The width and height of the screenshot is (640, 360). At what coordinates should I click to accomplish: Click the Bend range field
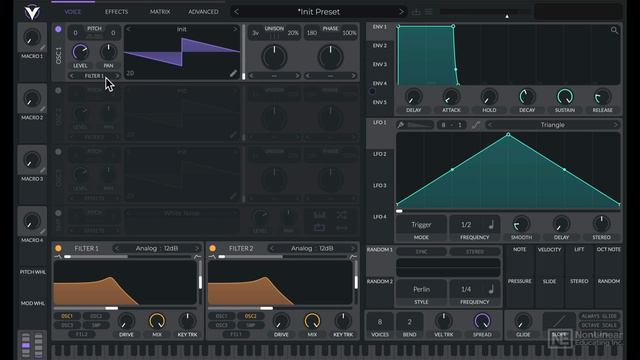click(409, 322)
